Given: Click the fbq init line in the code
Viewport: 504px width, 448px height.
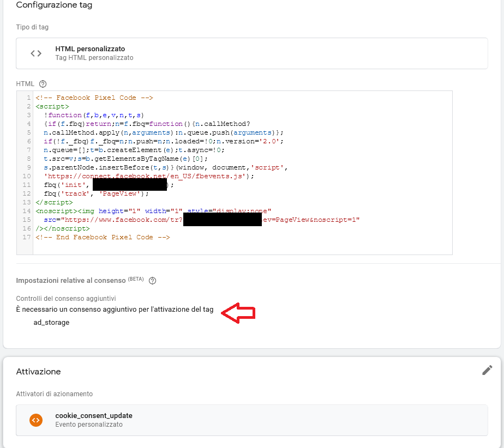Looking at the screenshot, I should (x=109, y=185).
